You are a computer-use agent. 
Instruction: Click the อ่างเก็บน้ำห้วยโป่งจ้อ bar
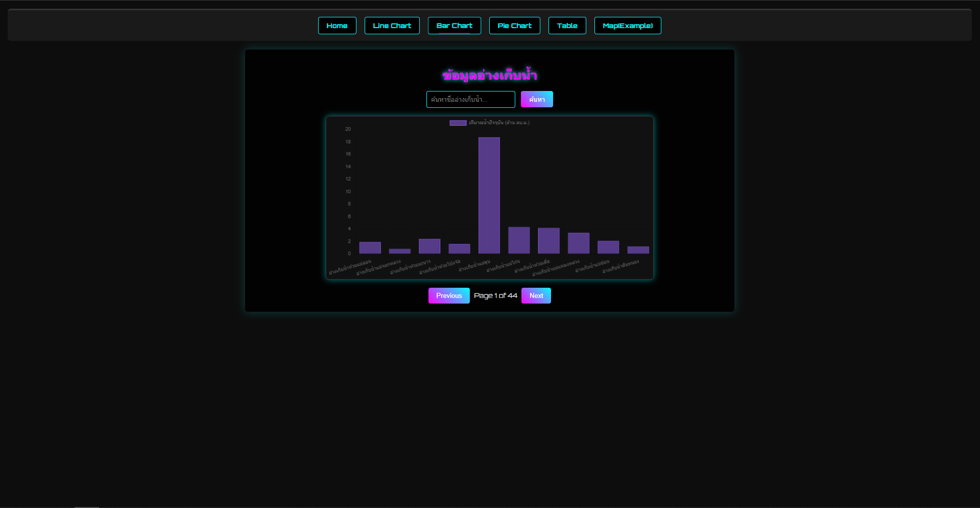pos(459,249)
